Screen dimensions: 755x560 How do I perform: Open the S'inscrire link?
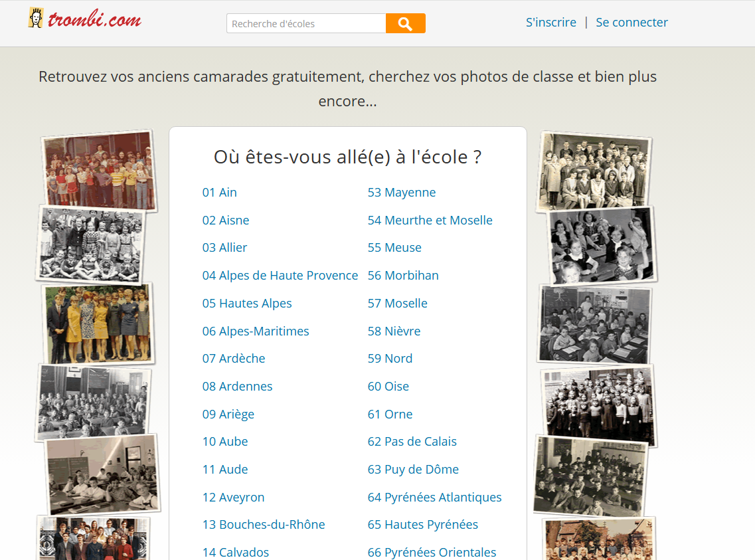[551, 22]
